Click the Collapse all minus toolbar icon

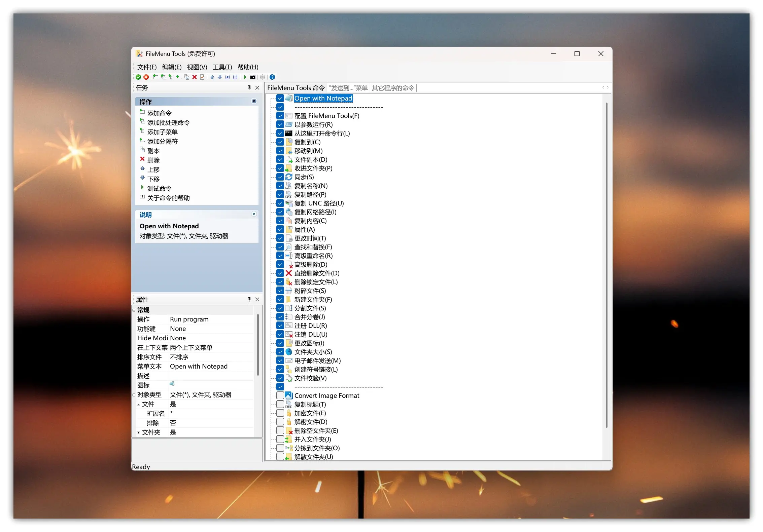coord(235,77)
